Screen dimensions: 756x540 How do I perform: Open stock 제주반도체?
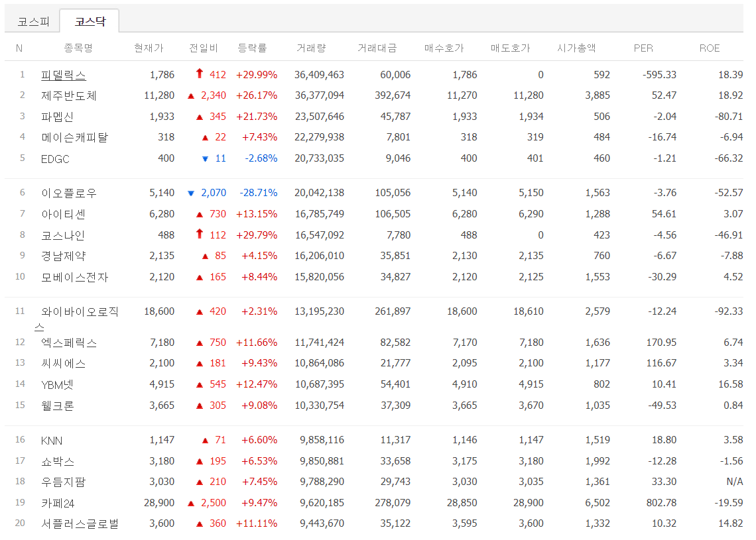[69, 96]
